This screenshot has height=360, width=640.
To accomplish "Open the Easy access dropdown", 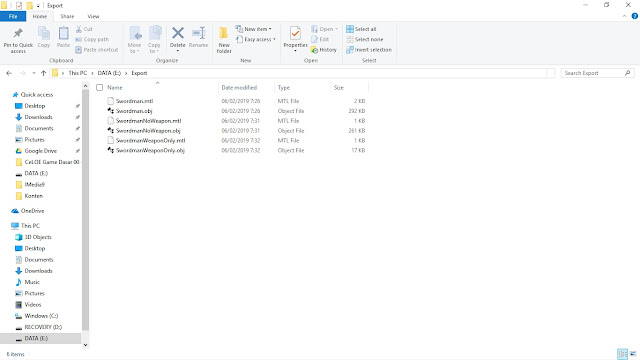I will tap(256, 40).
